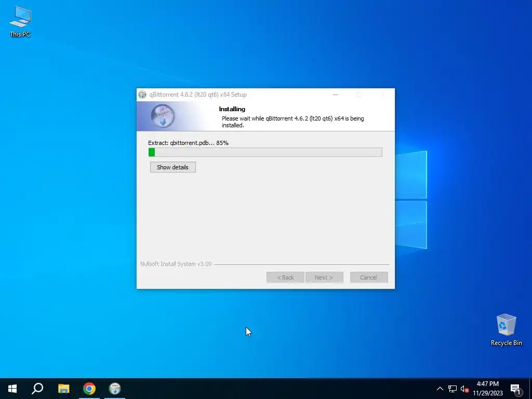Open the notification center icon
532x399 pixels.
point(516,389)
